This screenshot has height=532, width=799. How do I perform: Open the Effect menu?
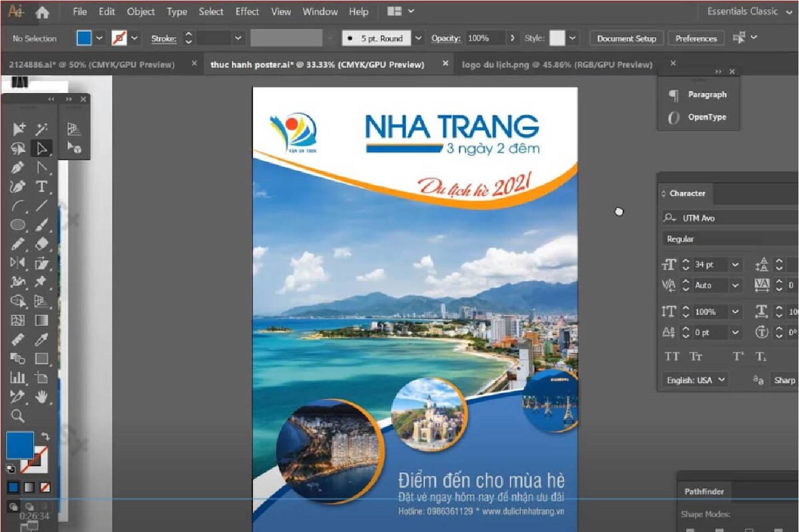[247, 11]
